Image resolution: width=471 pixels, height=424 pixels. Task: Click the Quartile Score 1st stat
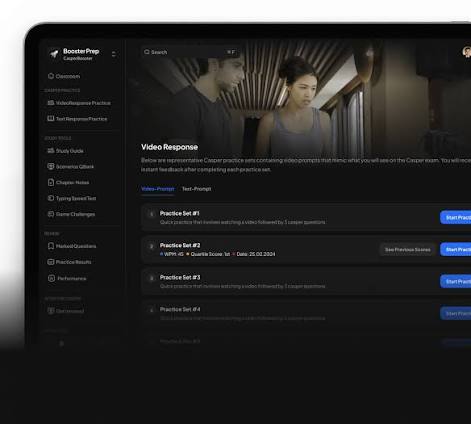208,254
